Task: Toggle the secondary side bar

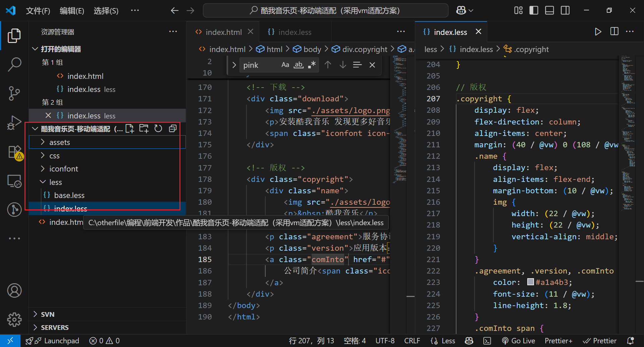Action: click(565, 11)
